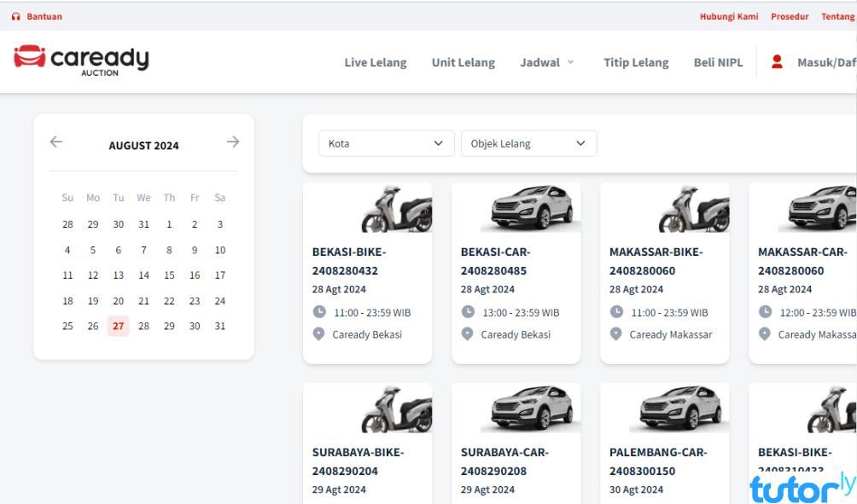Click the Bantuan headset icon
Image resolution: width=857 pixels, height=504 pixels.
(x=16, y=16)
